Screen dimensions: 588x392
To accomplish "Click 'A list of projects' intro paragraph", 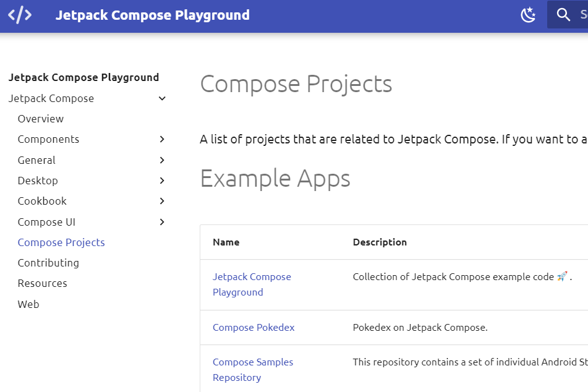I will pos(393,139).
